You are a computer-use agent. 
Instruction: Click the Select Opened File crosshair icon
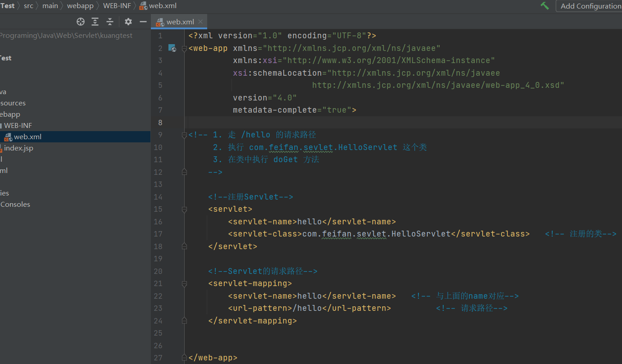[81, 22]
